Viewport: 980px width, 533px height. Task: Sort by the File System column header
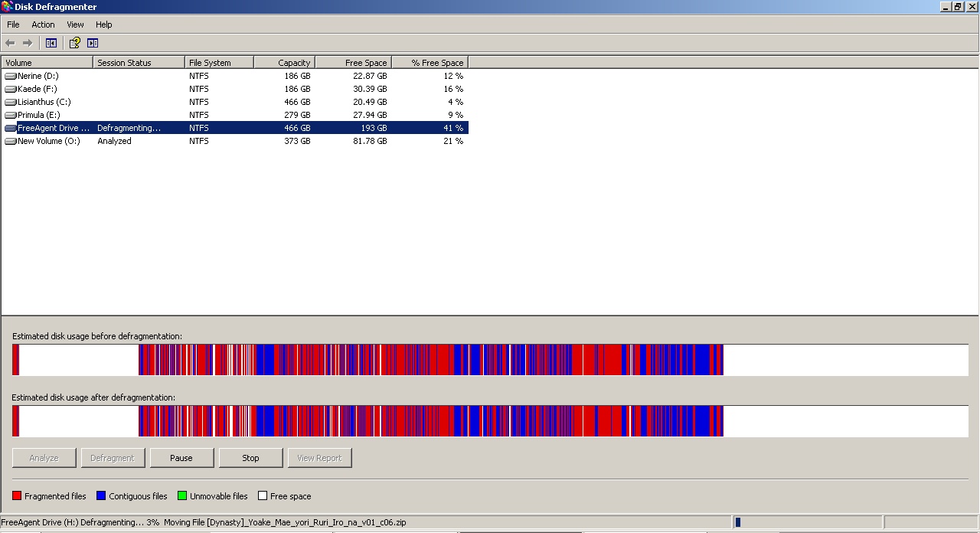pos(219,63)
